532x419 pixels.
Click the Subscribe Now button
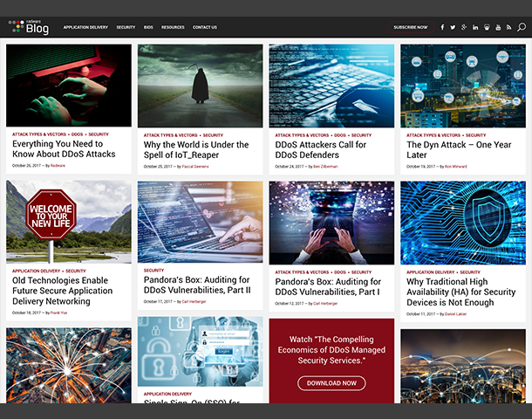coord(411,27)
